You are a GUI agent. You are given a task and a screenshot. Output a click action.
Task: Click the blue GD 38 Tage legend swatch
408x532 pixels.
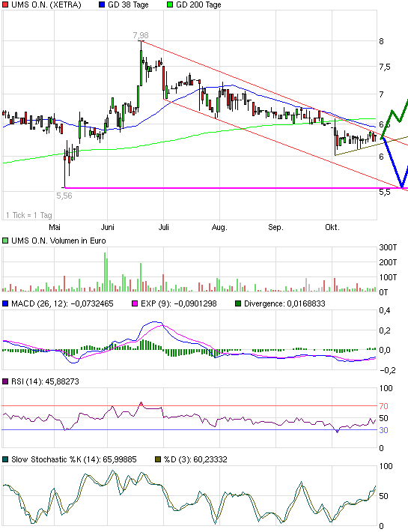pos(102,4)
